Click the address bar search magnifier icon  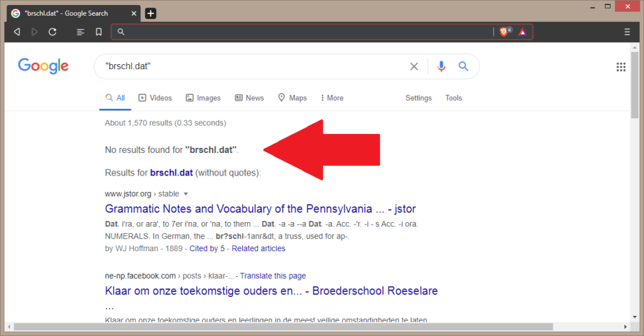[121, 31]
